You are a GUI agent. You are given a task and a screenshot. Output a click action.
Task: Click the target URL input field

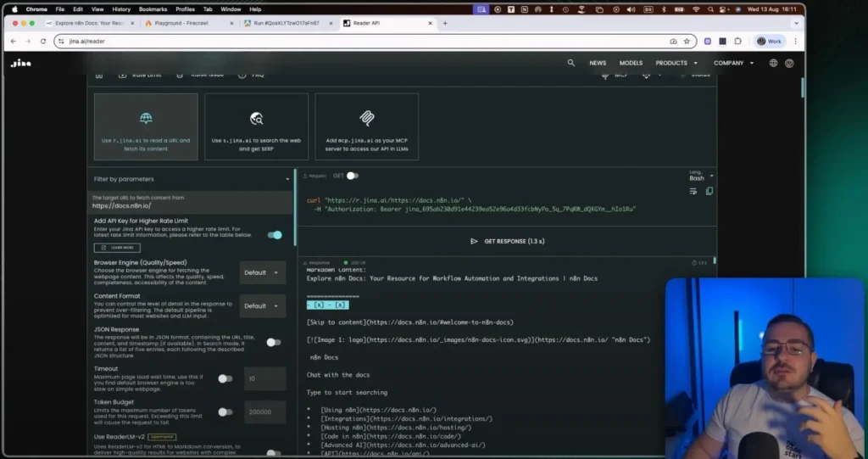(x=191, y=202)
